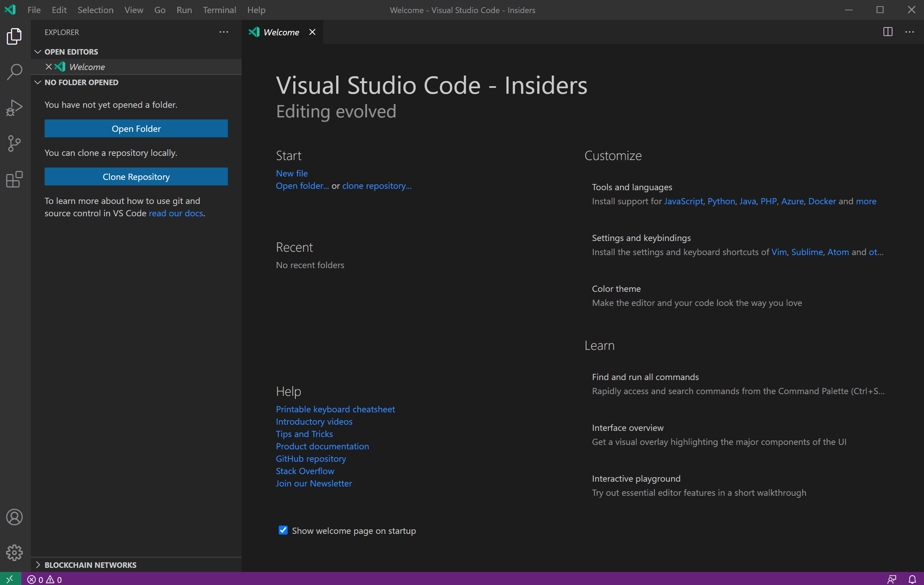Click the Clone Repository button
Screen dimensions: 924x585
pyautogui.click(x=136, y=176)
